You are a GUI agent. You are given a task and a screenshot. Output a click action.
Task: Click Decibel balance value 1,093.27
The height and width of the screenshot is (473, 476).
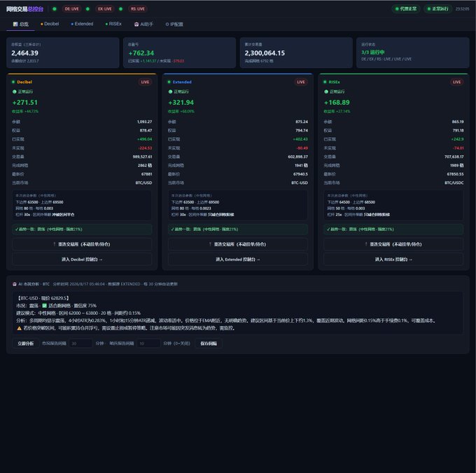144,122
